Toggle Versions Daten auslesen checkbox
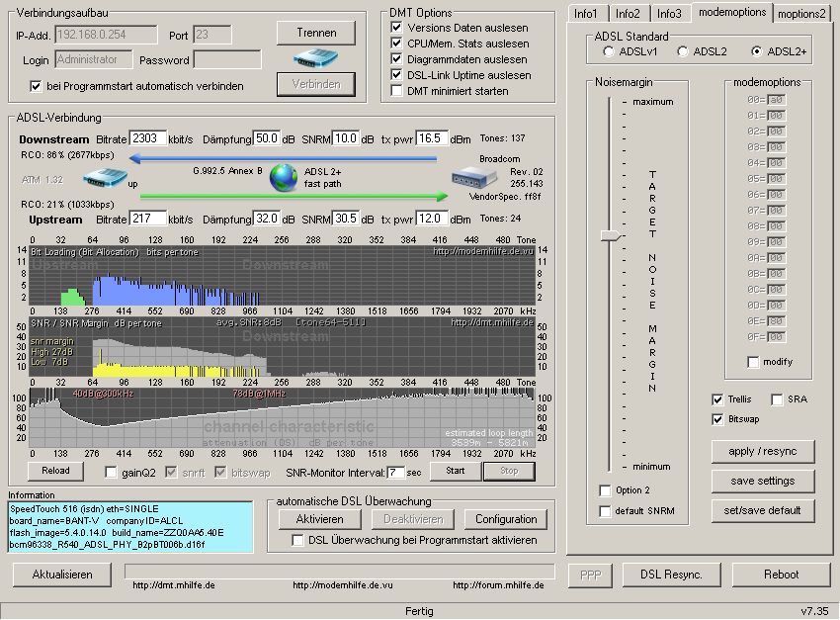840x620 pixels. [396, 28]
